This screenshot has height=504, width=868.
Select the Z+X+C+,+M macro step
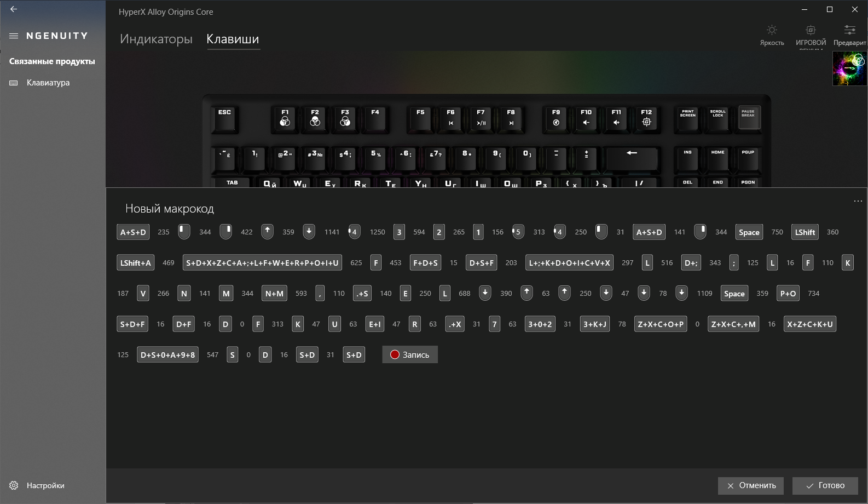pos(733,324)
